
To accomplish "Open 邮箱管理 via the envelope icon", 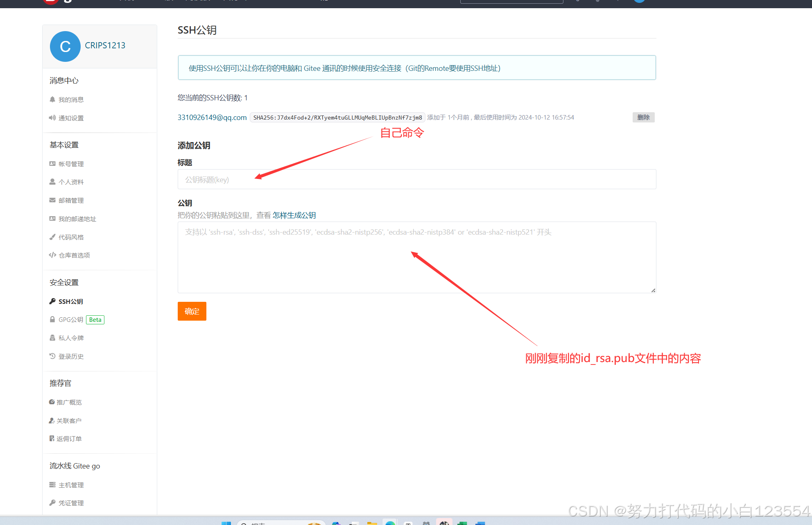I will tap(72, 200).
